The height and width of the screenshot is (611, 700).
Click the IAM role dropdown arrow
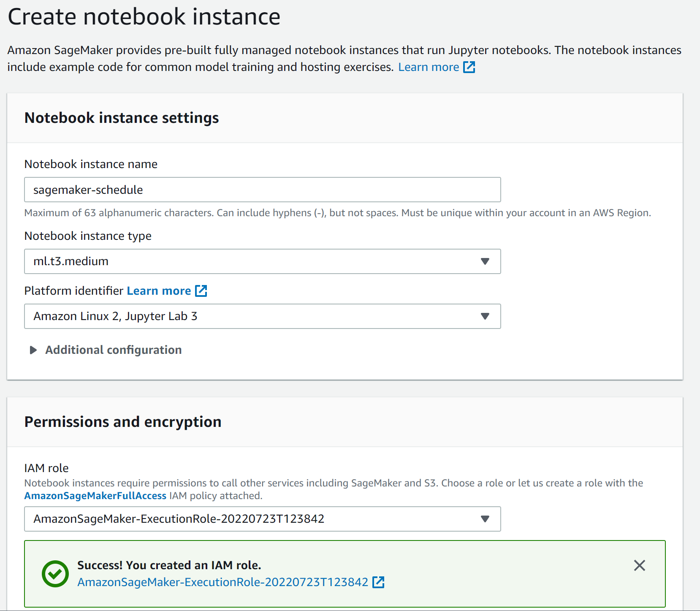coord(485,519)
